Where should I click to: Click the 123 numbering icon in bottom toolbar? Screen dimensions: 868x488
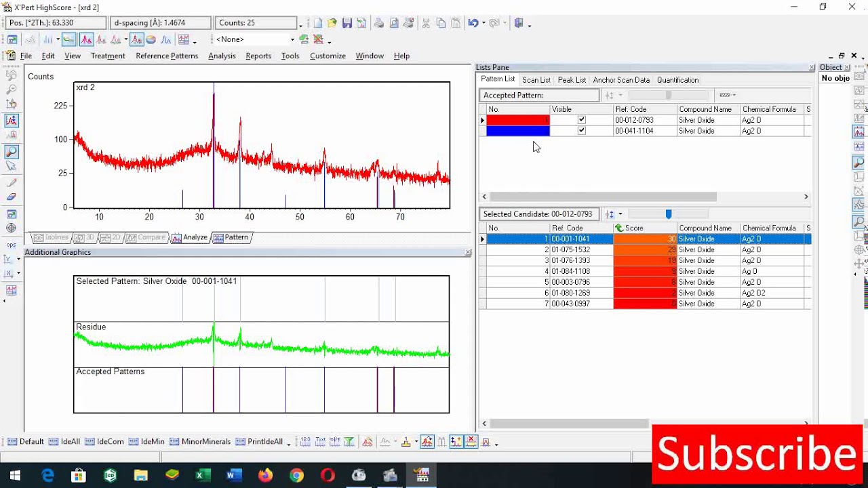pyautogui.click(x=305, y=442)
